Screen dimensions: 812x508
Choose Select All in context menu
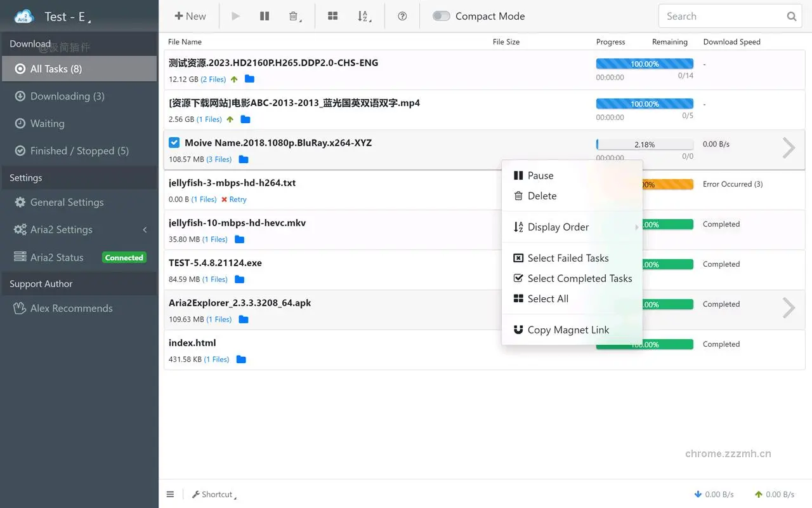572,298
